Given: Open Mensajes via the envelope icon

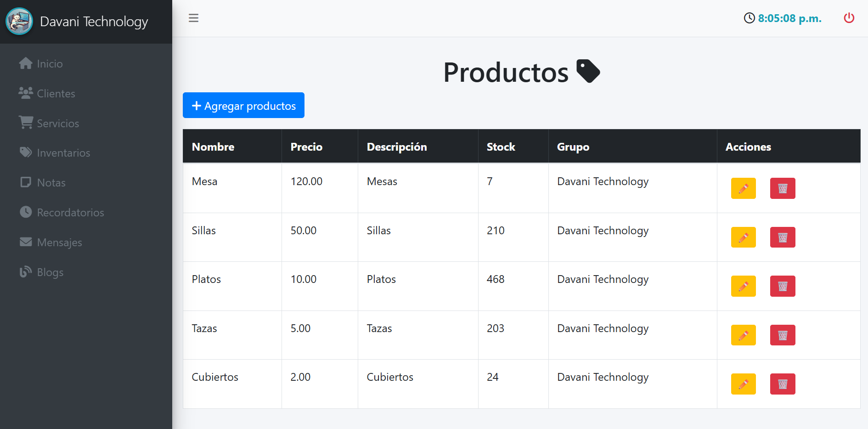Looking at the screenshot, I should pyautogui.click(x=26, y=242).
